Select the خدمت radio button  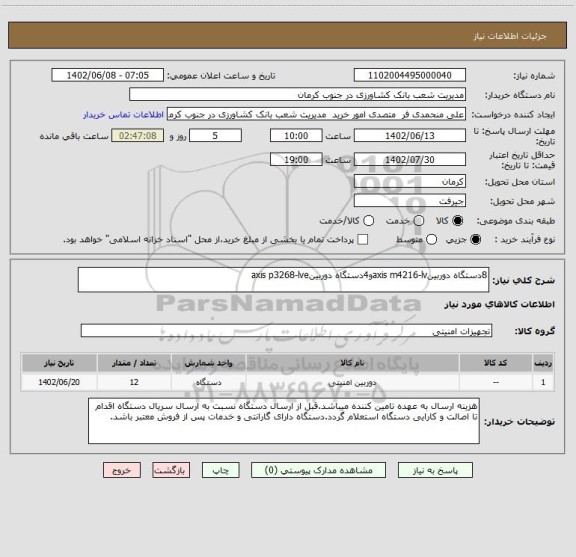click(419, 221)
